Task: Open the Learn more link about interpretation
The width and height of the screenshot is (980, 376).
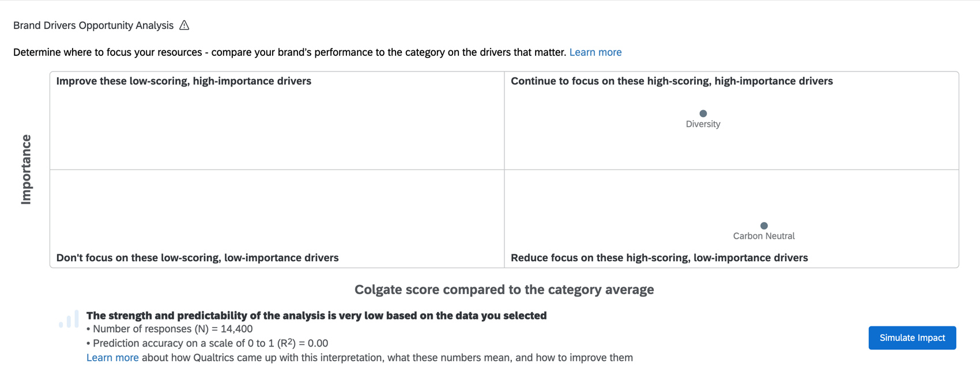Action: click(x=112, y=357)
